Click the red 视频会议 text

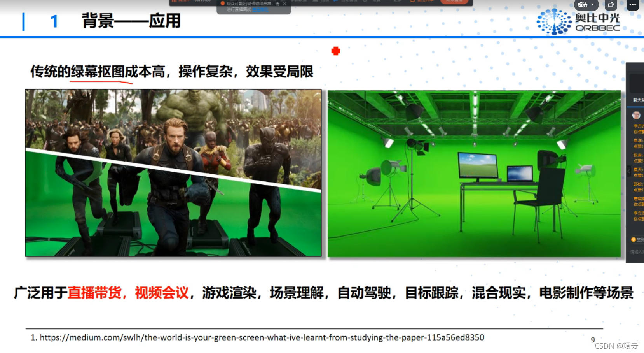(162, 293)
